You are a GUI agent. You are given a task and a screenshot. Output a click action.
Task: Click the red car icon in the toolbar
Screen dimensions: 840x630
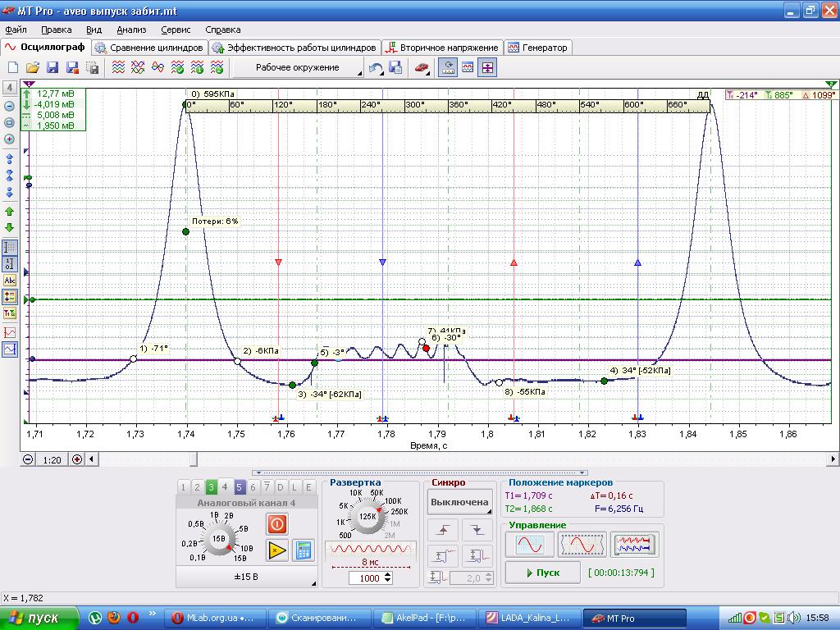pyautogui.click(x=422, y=67)
